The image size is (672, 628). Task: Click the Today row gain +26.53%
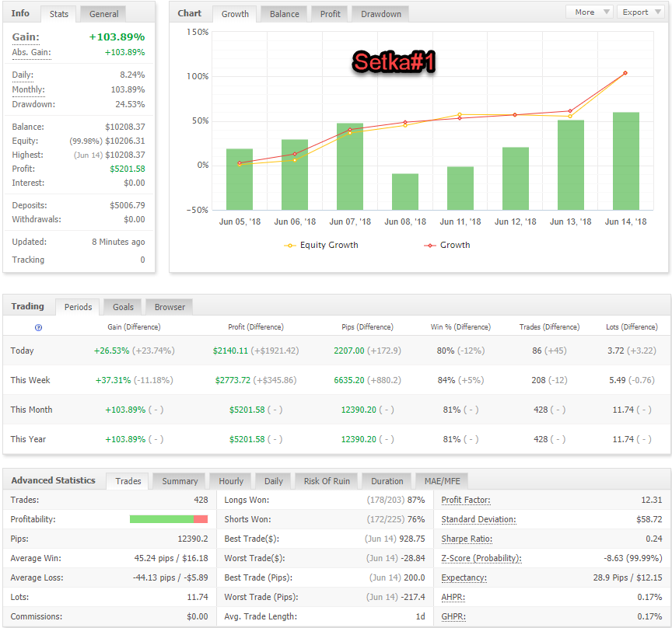[x=111, y=351]
